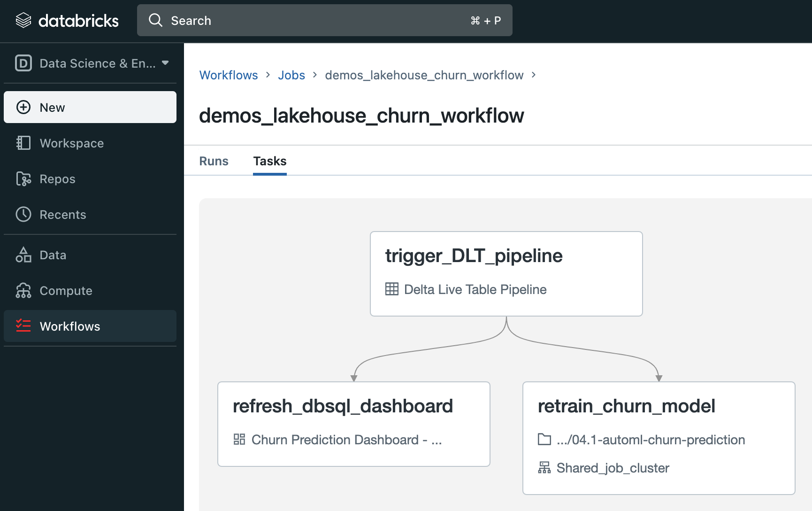
Task: Select the Tasks tab
Action: pyautogui.click(x=270, y=161)
